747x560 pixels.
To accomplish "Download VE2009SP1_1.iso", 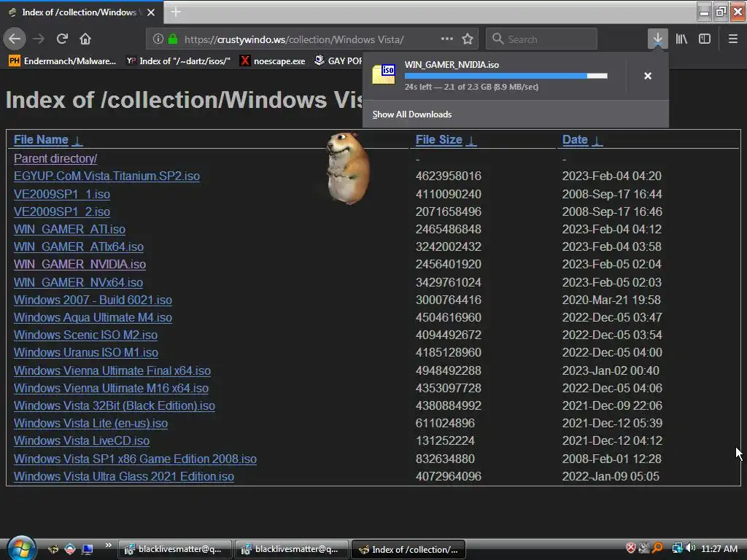I will click(62, 194).
